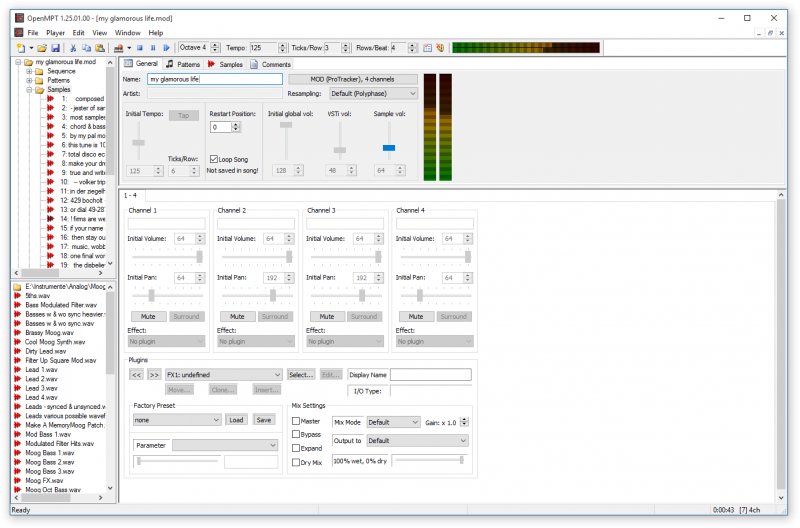Click the icon of sample 14 in tree
The height and width of the screenshot is (528, 800).
point(51,219)
